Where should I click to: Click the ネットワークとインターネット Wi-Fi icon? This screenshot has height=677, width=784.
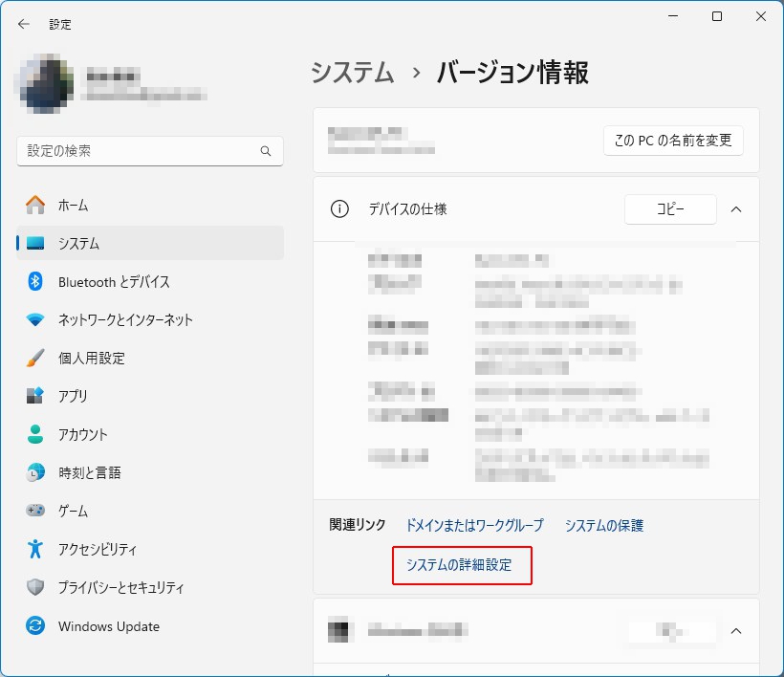pos(35,319)
